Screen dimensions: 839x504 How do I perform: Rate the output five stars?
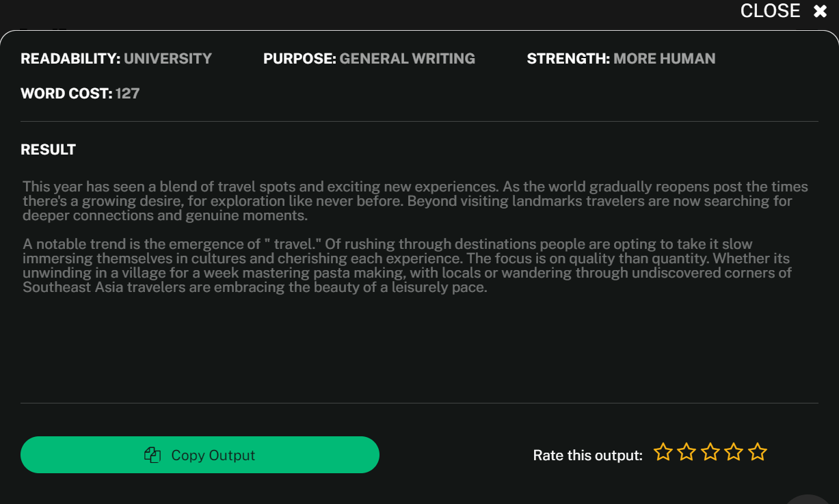[x=758, y=452]
